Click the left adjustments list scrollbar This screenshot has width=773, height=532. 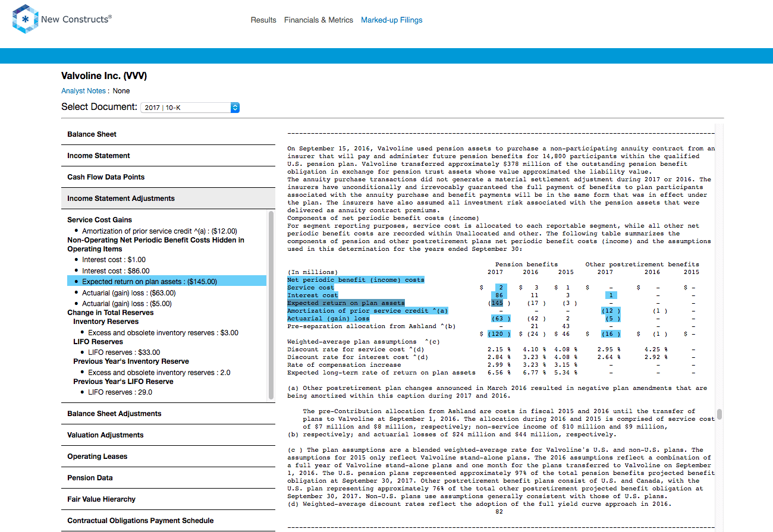[272, 306]
